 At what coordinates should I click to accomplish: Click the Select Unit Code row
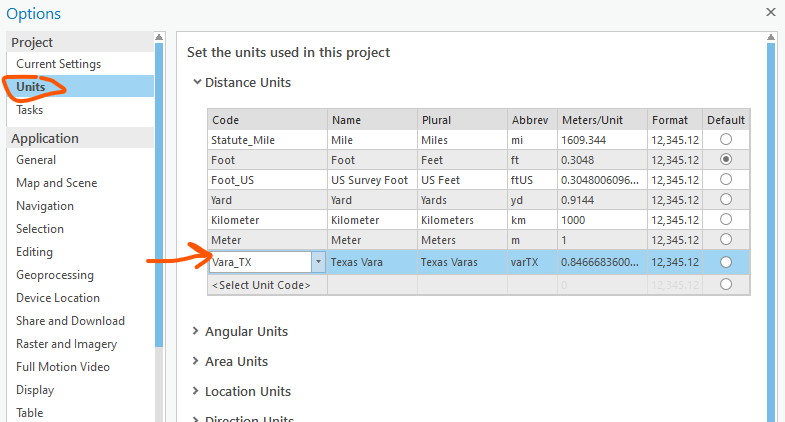point(261,285)
